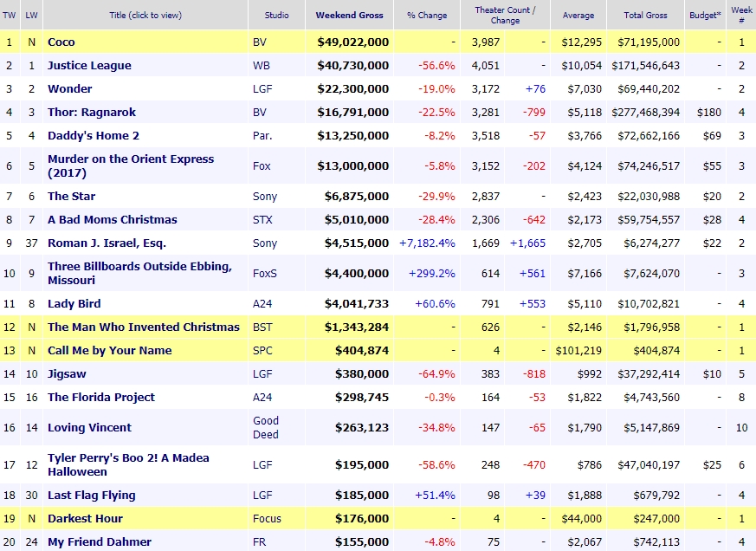Image resolution: width=756 pixels, height=551 pixels.
Task: Click the % Change column header
Action: [x=427, y=15]
